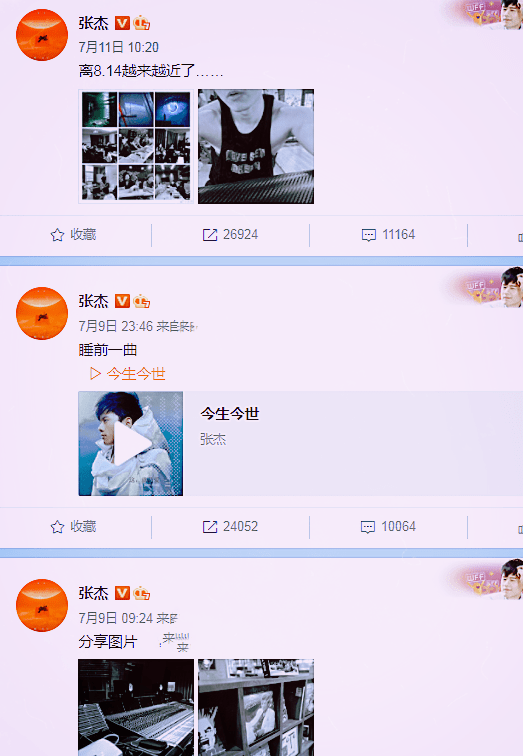
Task: Click the favorite star on the 今生今世 post
Action: pos(57,526)
